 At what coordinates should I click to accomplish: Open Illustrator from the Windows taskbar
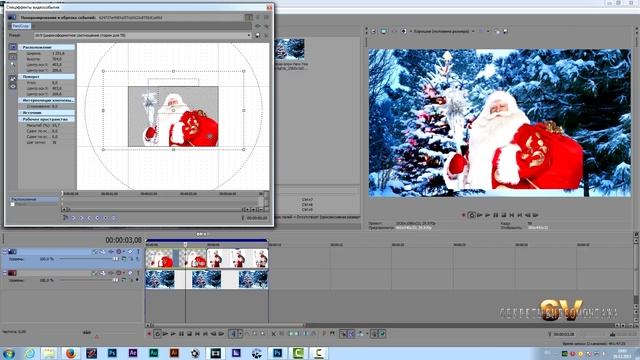[x=174, y=353]
